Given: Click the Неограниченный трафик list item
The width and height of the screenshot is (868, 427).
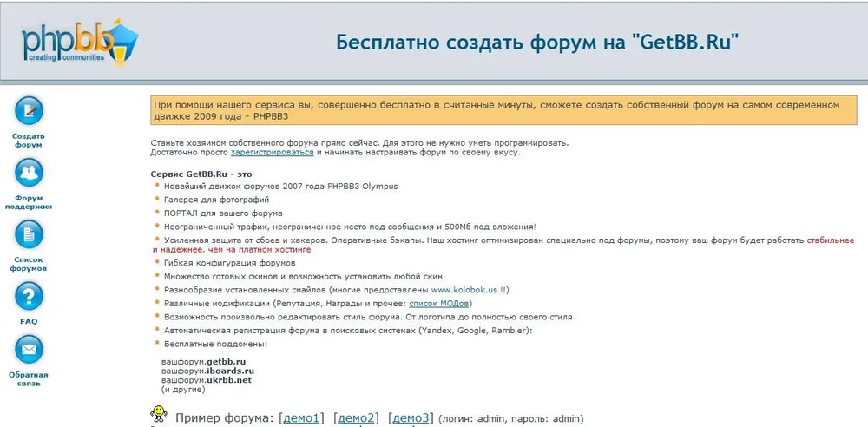Looking at the screenshot, I should [x=350, y=227].
